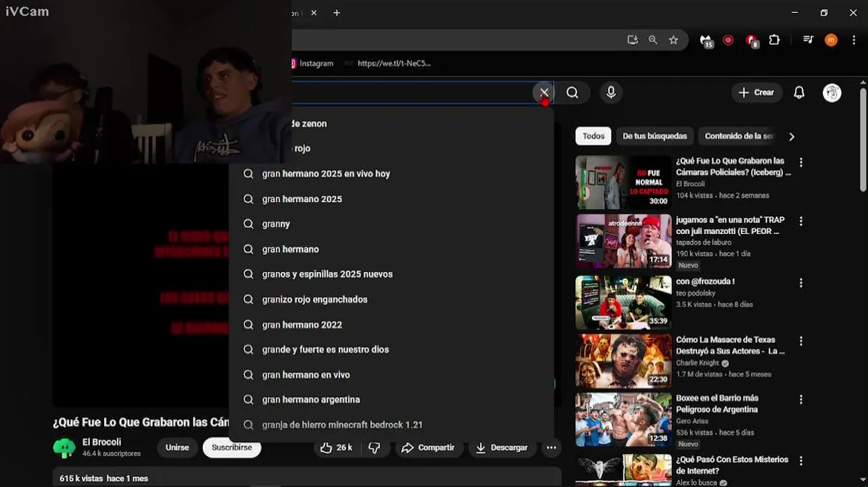This screenshot has width=868, height=487.
Task: Open more actions ellipsis under video
Action: point(552,448)
